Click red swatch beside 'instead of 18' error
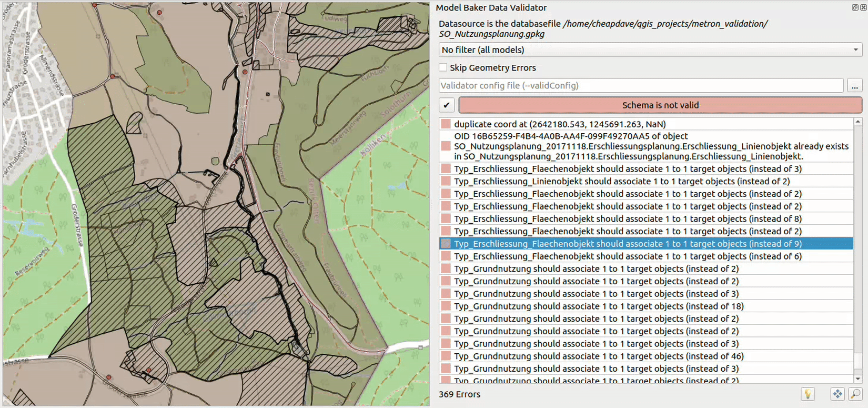868x408 pixels. pyautogui.click(x=446, y=306)
